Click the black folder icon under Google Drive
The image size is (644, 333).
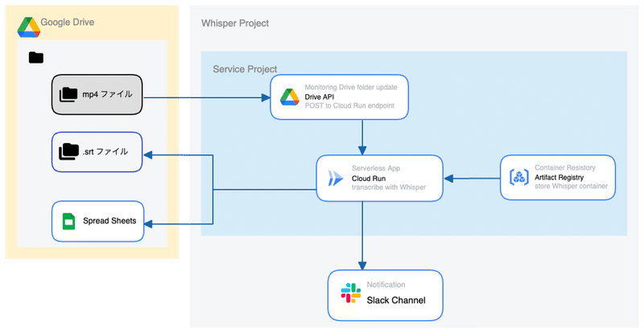[36, 57]
